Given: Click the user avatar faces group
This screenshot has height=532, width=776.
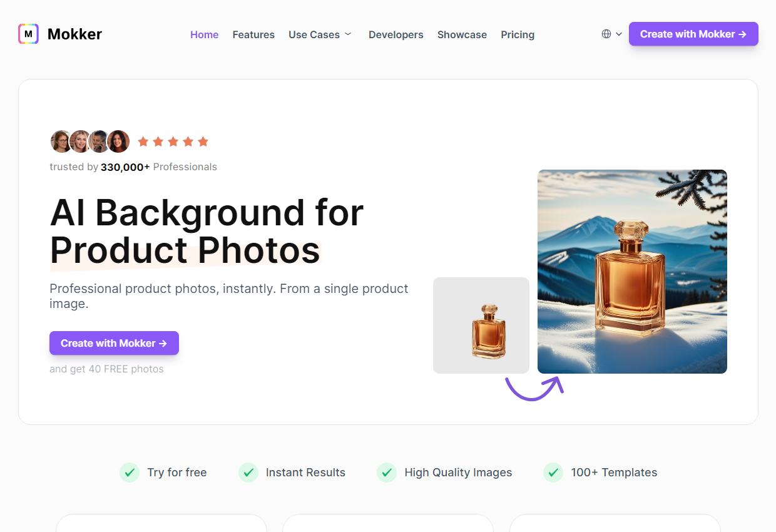Looking at the screenshot, I should [x=90, y=141].
